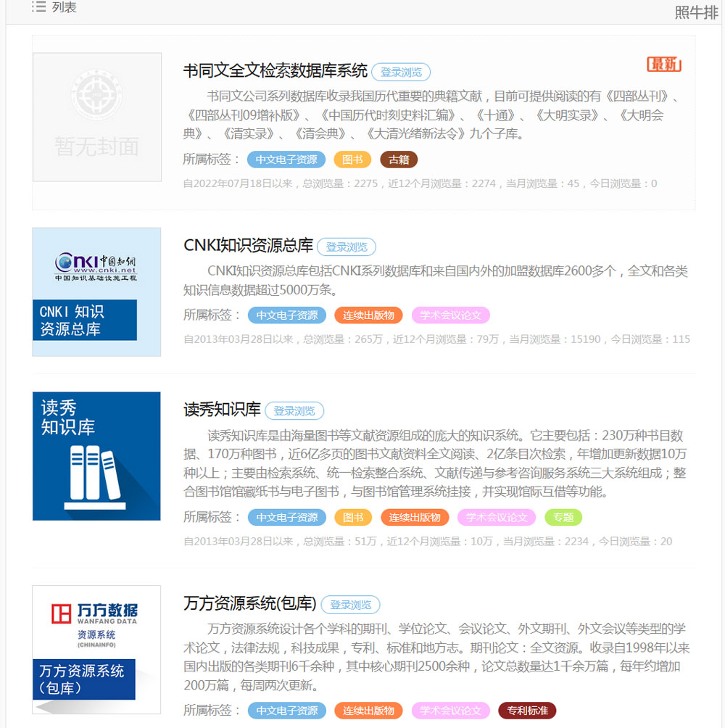Select 图书 tag under 书同文

[x=352, y=160]
